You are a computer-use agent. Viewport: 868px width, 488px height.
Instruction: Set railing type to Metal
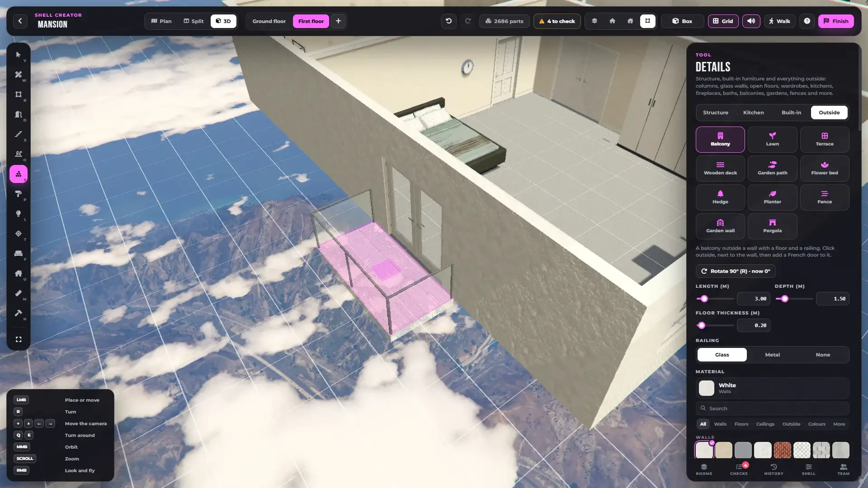pyautogui.click(x=772, y=355)
